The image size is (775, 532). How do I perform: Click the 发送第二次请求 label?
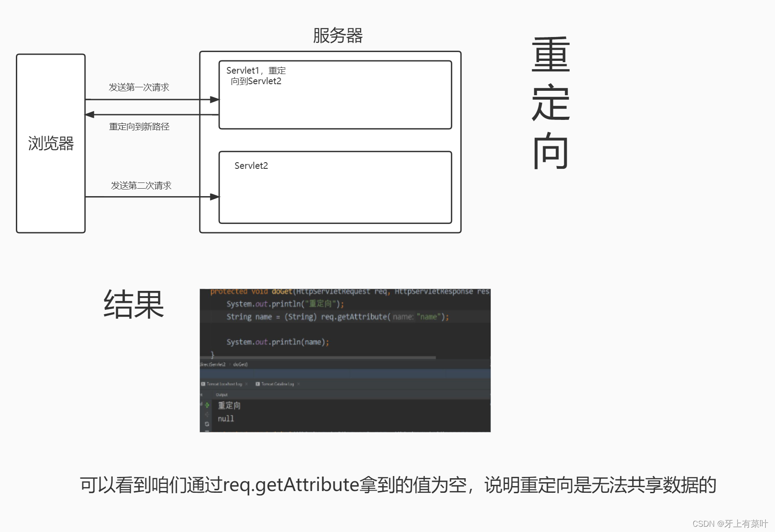coord(141,186)
